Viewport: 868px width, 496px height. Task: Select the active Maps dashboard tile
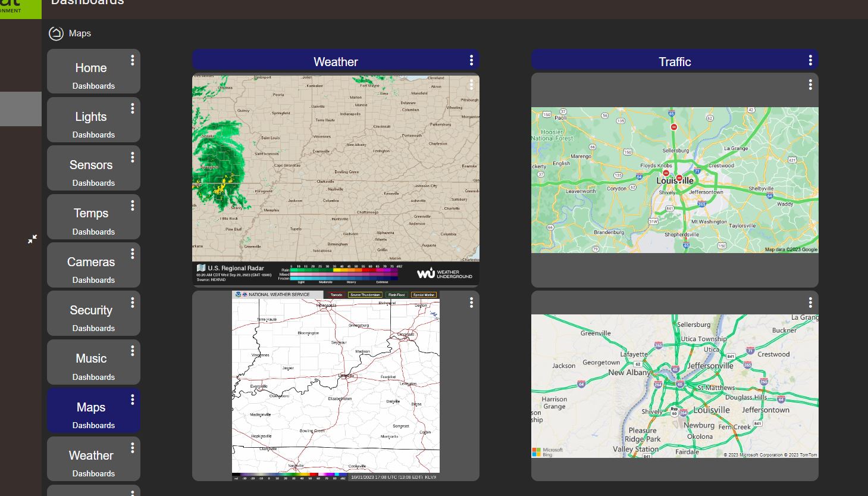[x=93, y=410]
